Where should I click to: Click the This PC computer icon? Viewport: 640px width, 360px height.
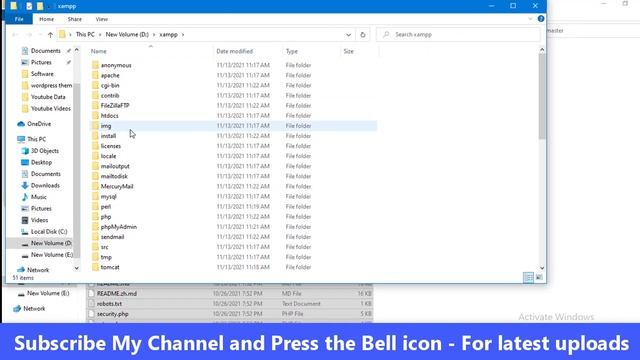[x=21, y=139]
